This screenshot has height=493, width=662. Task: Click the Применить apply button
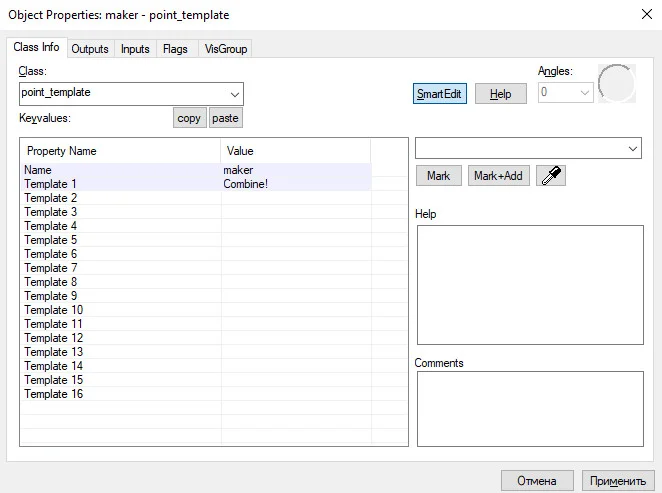(618, 481)
